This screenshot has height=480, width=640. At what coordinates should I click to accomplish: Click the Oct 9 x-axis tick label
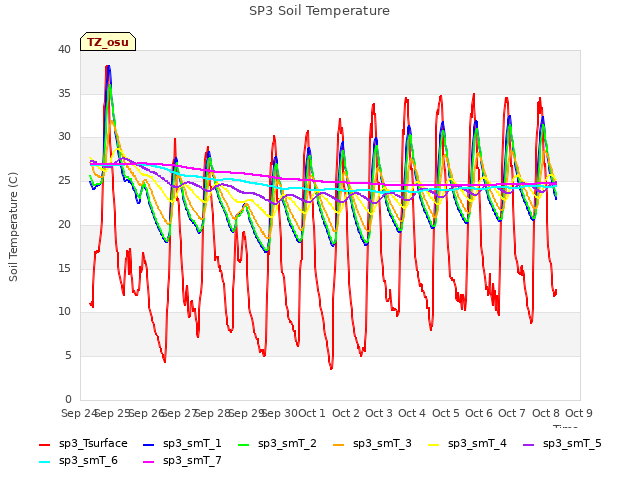coord(579,413)
